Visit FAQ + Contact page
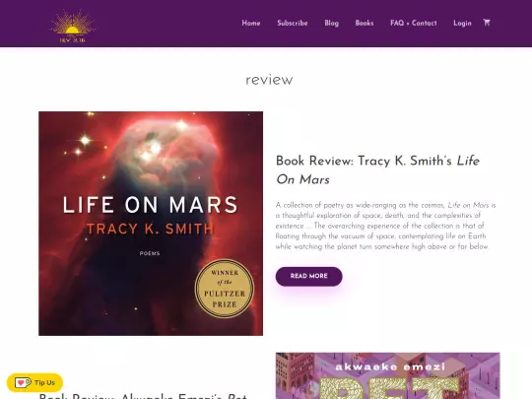Image resolution: width=532 pixels, height=399 pixels. tap(413, 23)
